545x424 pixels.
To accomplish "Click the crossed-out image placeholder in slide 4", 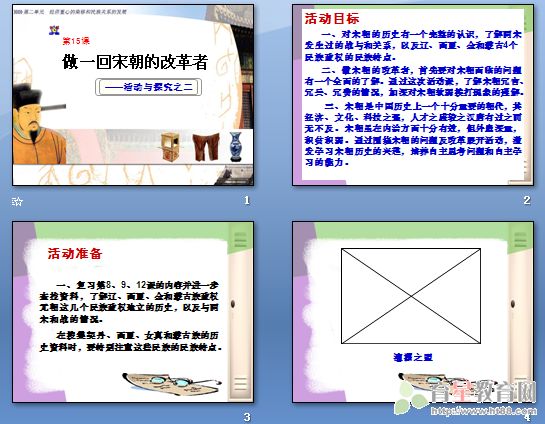I will [x=411, y=296].
